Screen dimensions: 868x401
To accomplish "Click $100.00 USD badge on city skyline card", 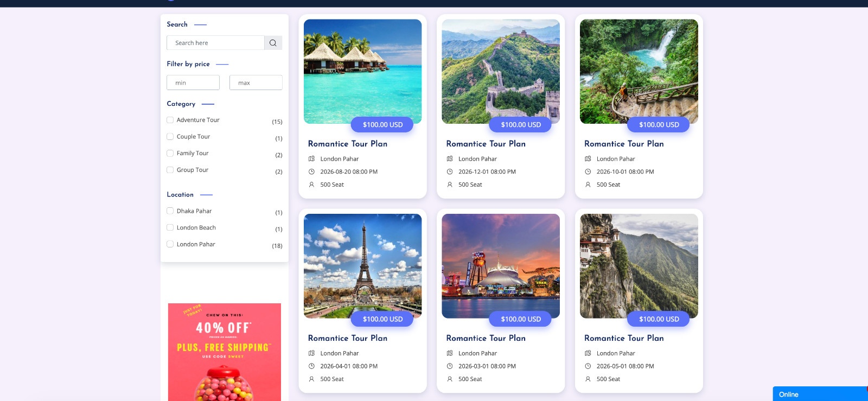I will tap(521, 319).
